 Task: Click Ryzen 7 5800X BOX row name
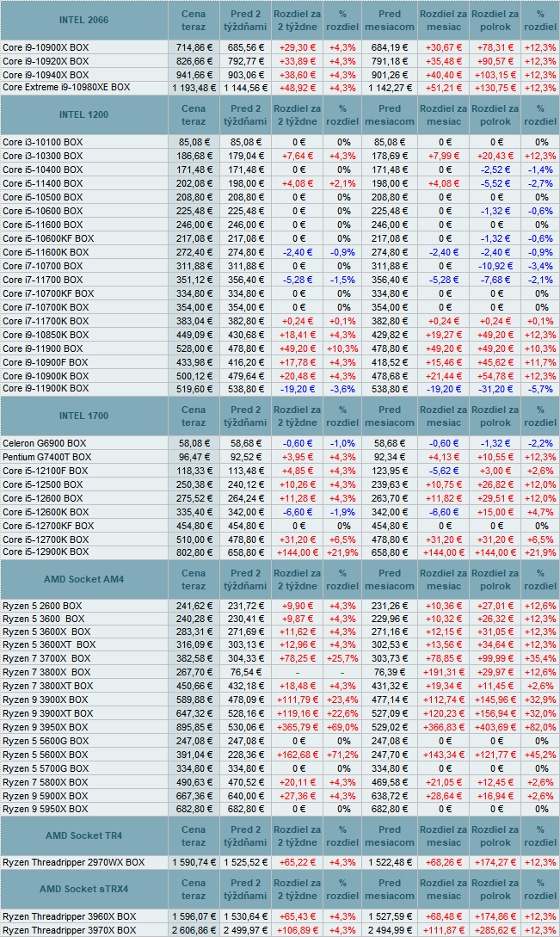click(x=46, y=782)
